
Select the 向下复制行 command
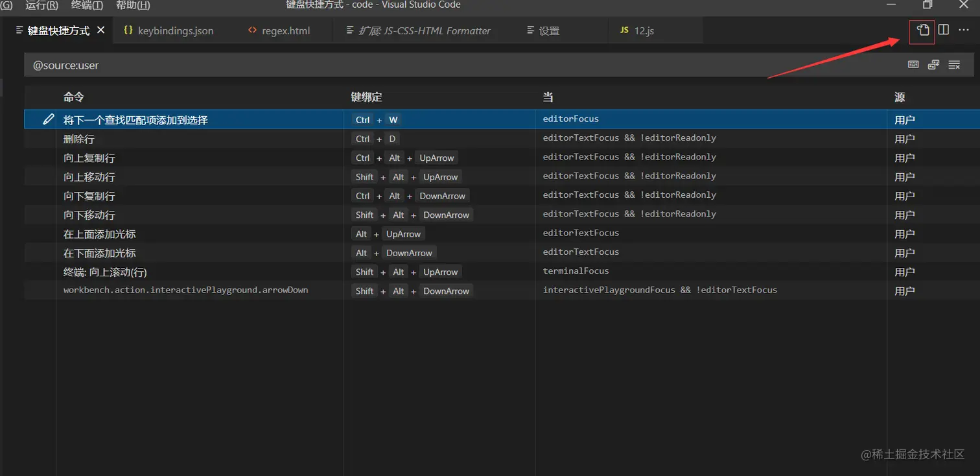click(89, 196)
